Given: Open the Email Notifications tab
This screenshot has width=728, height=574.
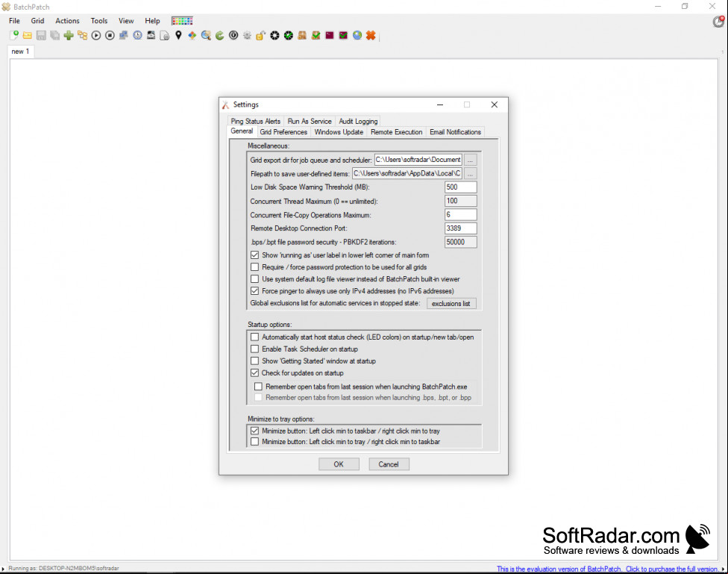Looking at the screenshot, I should point(456,132).
